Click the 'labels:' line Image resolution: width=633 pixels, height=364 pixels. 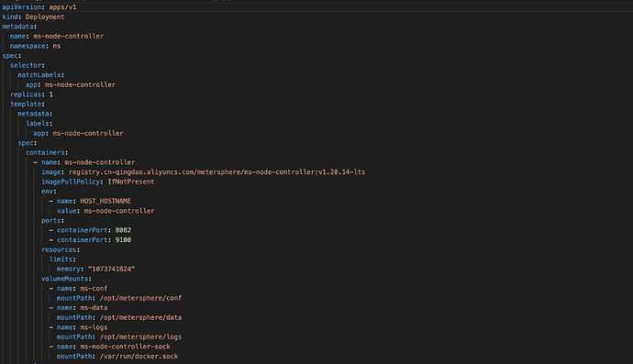pos(39,123)
